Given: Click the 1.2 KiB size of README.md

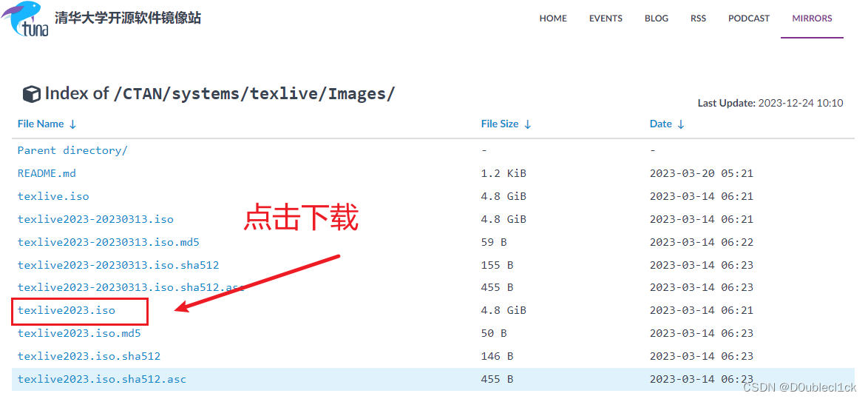Looking at the screenshot, I should point(503,173).
